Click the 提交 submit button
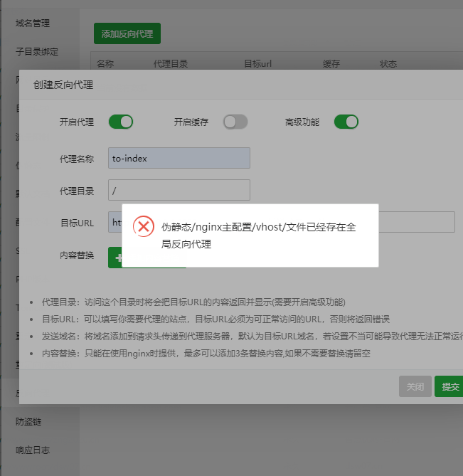Image resolution: width=463 pixels, height=476 pixels. [x=450, y=386]
